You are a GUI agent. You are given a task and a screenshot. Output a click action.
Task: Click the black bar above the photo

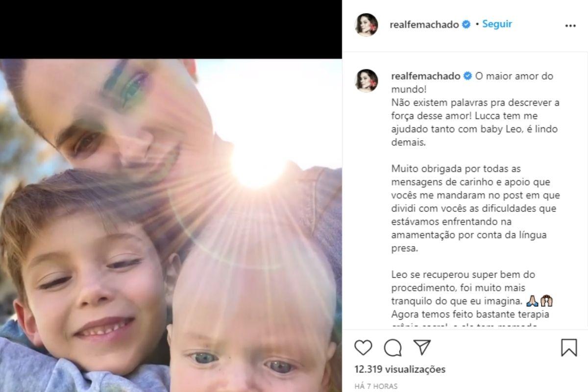point(171,29)
